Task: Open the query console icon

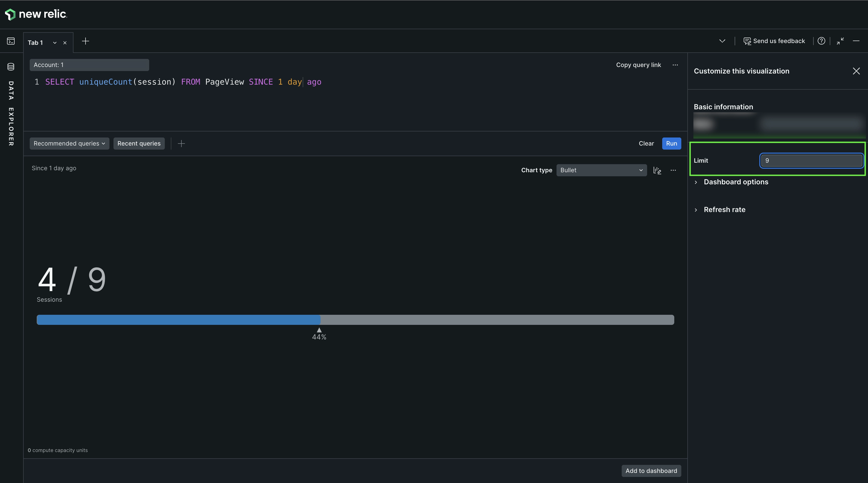Action: pos(11,41)
